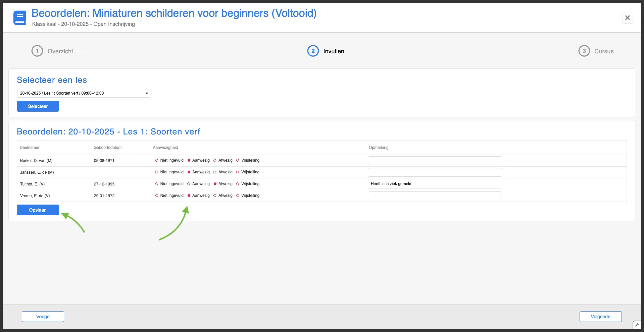The image size is (644, 332).
Task: Set Berkel, D. van to Vrijstelling
Action: pos(238,160)
